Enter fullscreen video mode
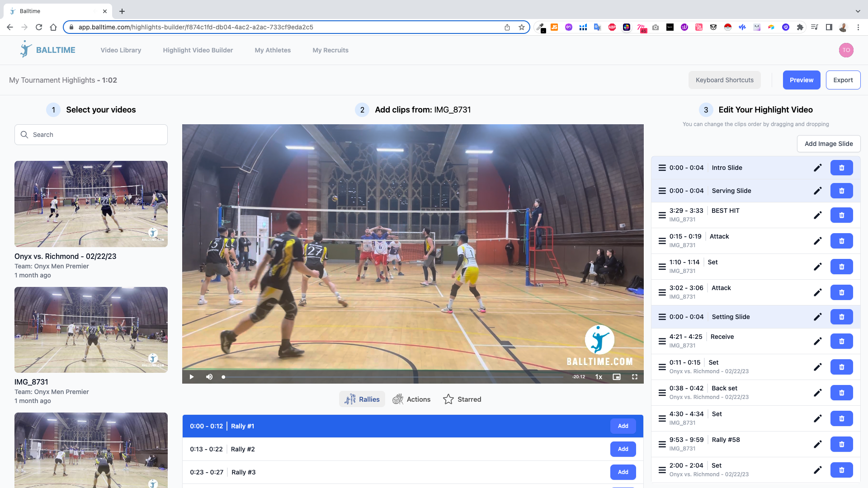The width and height of the screenshot is (868, 488). [635, 377]
